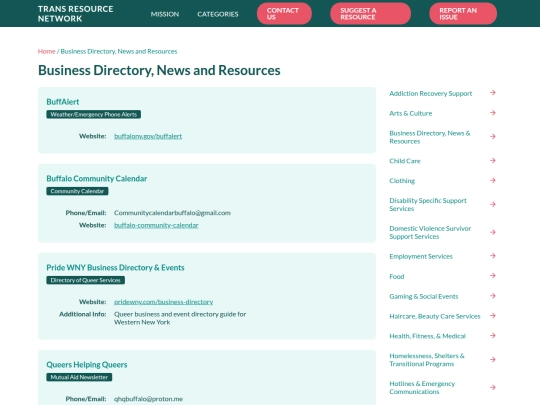Select Business Directory, News & Resources sidebar category
This screenshot has width=540, height=405.
[430, 137]
